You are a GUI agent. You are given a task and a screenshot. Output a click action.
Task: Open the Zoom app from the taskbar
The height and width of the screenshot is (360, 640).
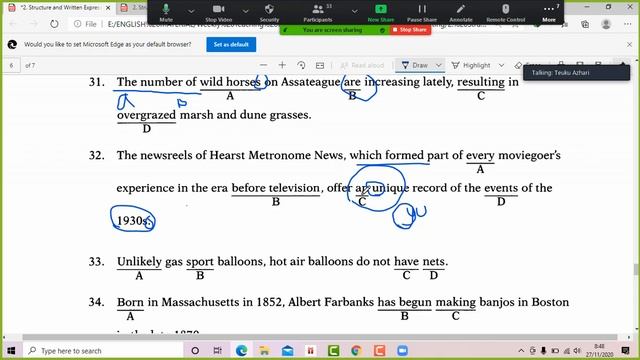[x=402, y=351]
